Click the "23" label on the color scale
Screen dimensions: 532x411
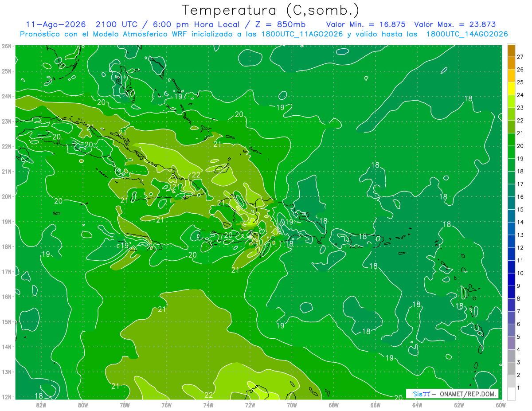point(520,108)
